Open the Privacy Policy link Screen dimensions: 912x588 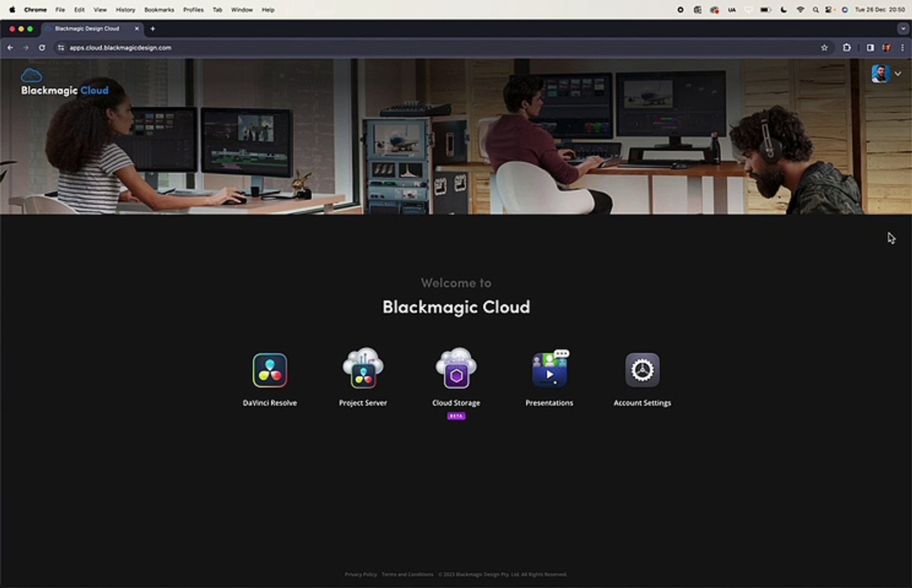(x=361, y=574)
